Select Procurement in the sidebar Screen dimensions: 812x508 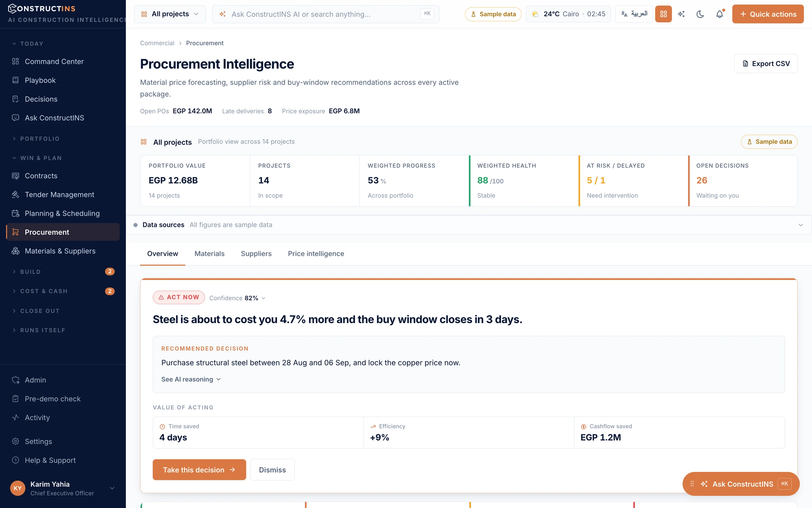coord(63,232)
